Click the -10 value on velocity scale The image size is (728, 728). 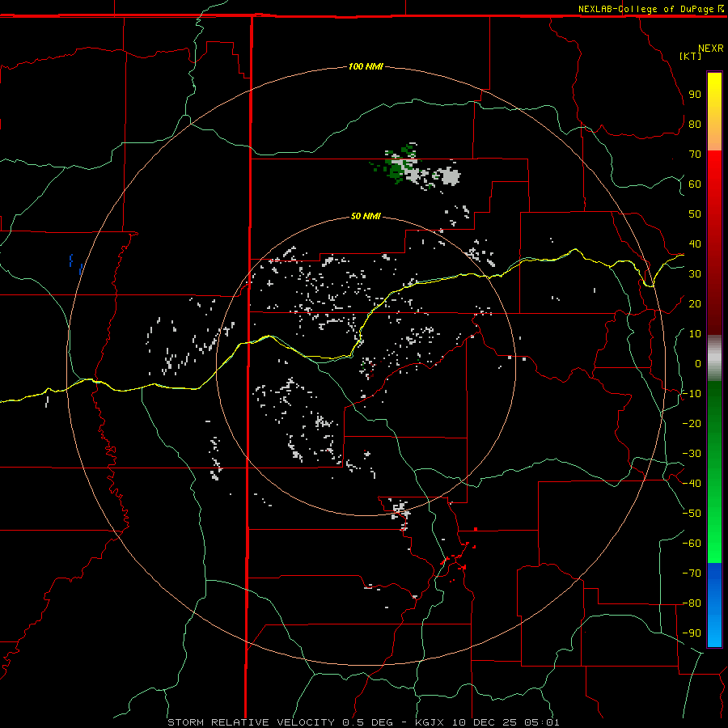pyautogui.click(x=692, y=394)
